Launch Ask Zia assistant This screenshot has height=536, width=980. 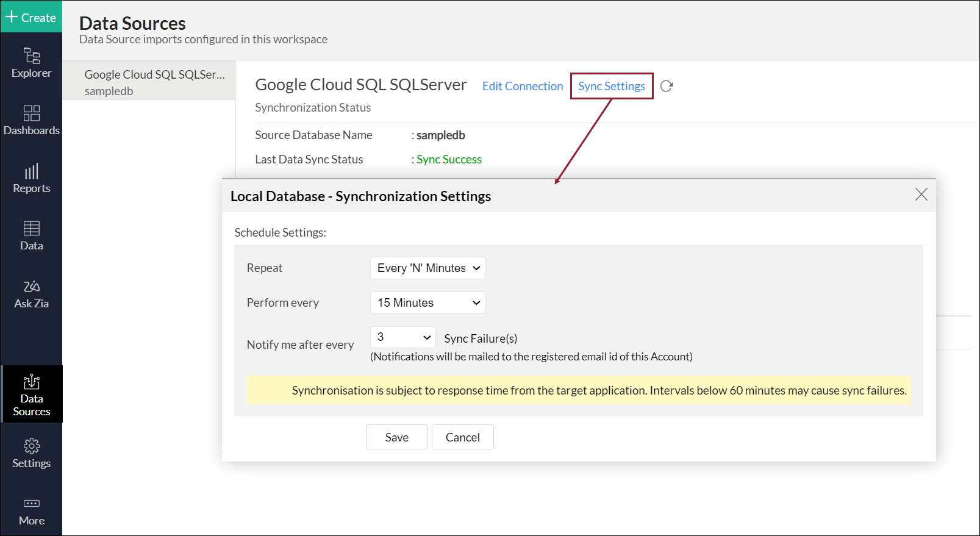[31, 294]
